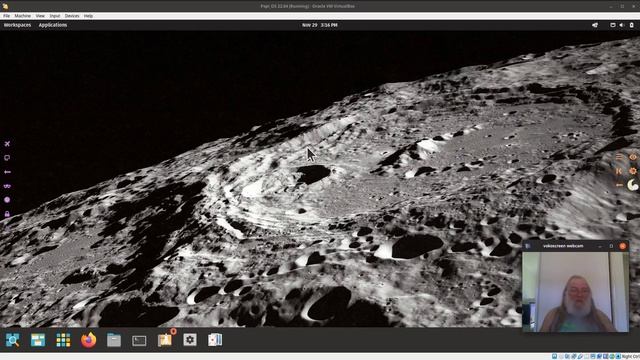Click the purple arrow icon on left edge

click(x=7, y=172)
